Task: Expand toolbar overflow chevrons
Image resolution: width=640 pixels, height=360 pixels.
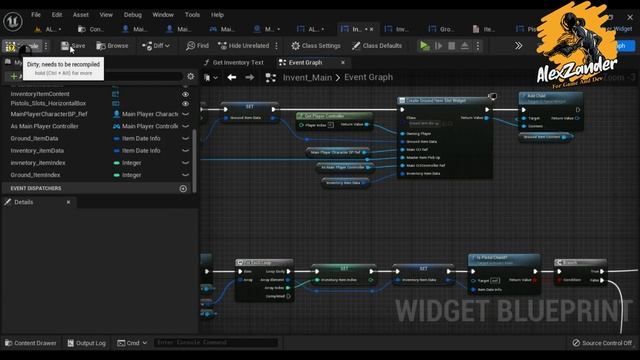Action: [518, 46]
